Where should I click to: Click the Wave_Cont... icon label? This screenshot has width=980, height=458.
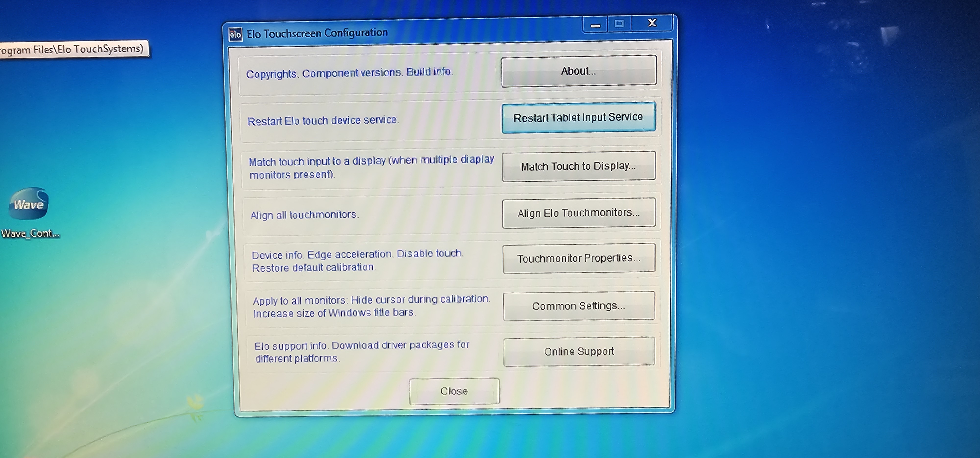pyautogui.click(x=30, y=233)
